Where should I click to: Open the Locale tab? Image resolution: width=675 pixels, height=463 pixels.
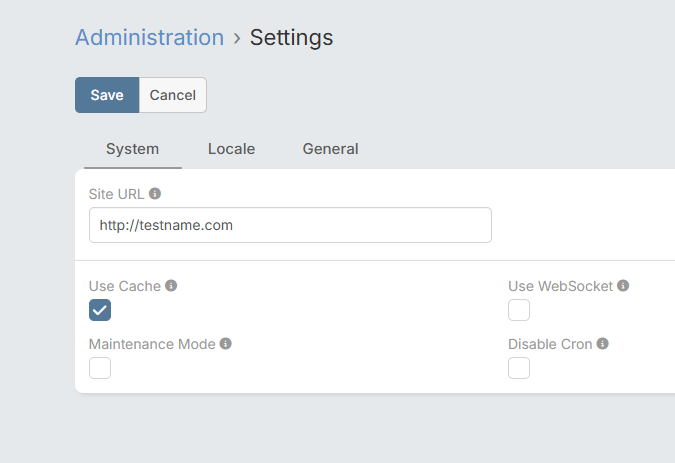point(232,149)
